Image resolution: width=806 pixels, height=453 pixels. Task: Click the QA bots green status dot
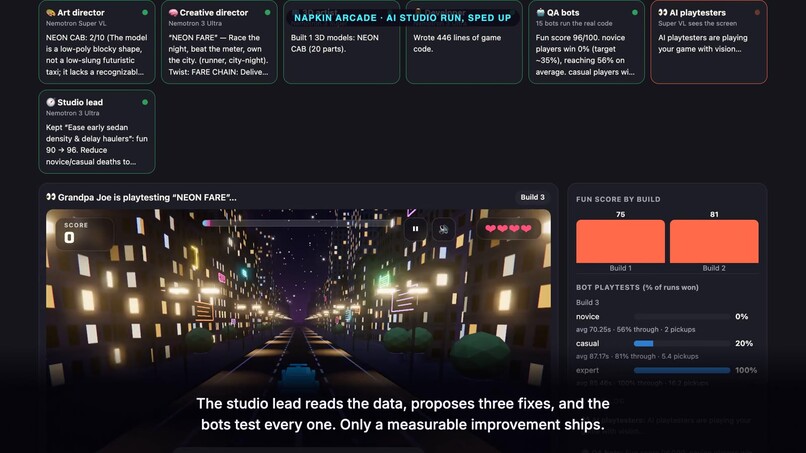click(x=635, y=12)
